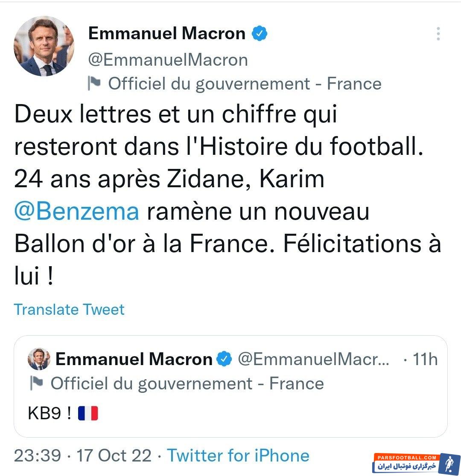This screenshot has height=476, width=461.
Task: Click the verified badge in quoted tweet
Action: (x=224, y=359)
